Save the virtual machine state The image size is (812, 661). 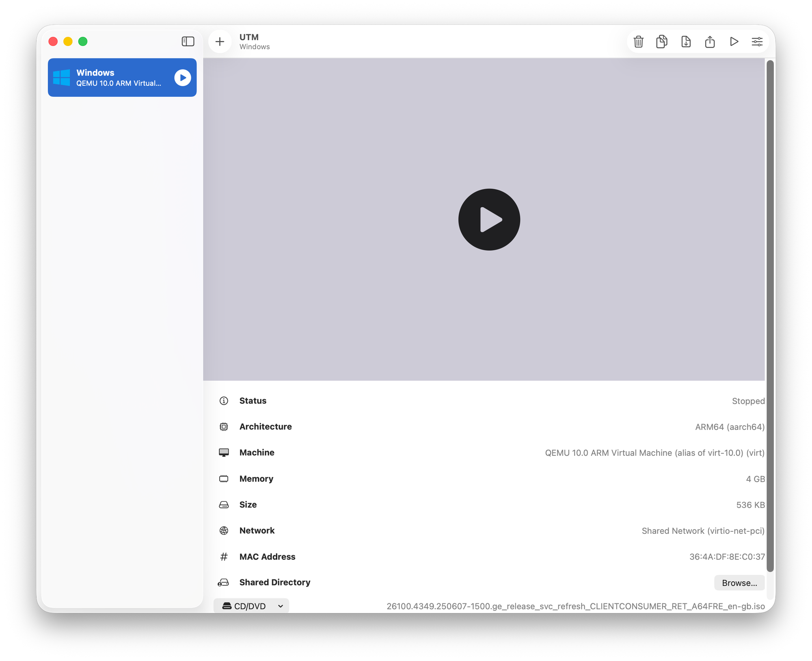pyautogui.click(x=686, y=41)
